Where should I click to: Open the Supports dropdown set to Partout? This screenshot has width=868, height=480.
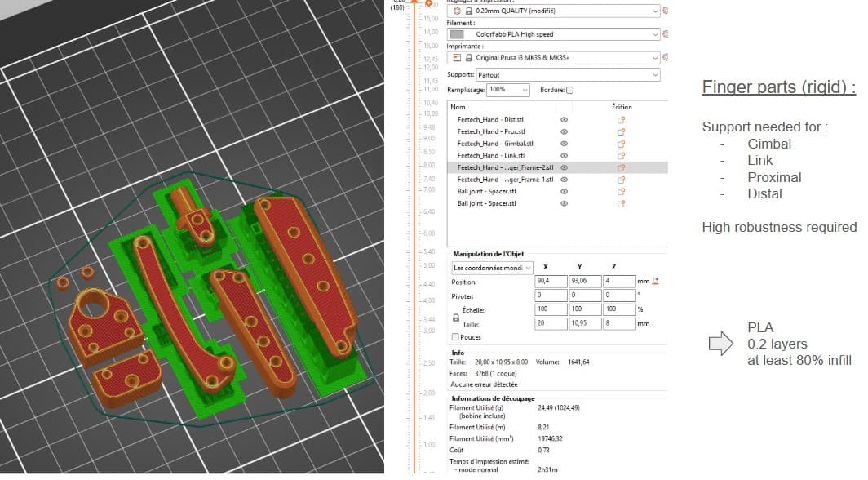(x=568, y=75)
